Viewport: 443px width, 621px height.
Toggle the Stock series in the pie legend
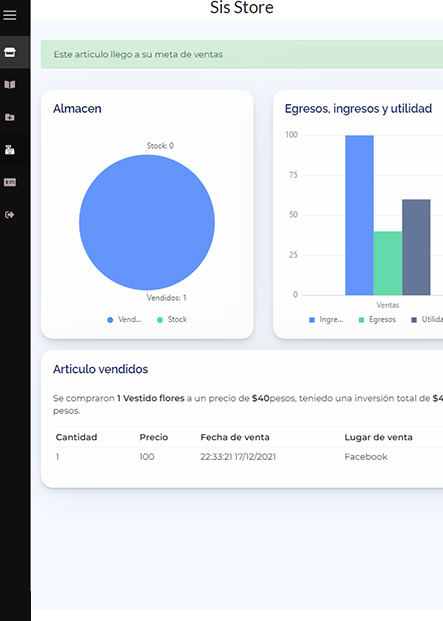pyautogui.click(x=172, y=320)
